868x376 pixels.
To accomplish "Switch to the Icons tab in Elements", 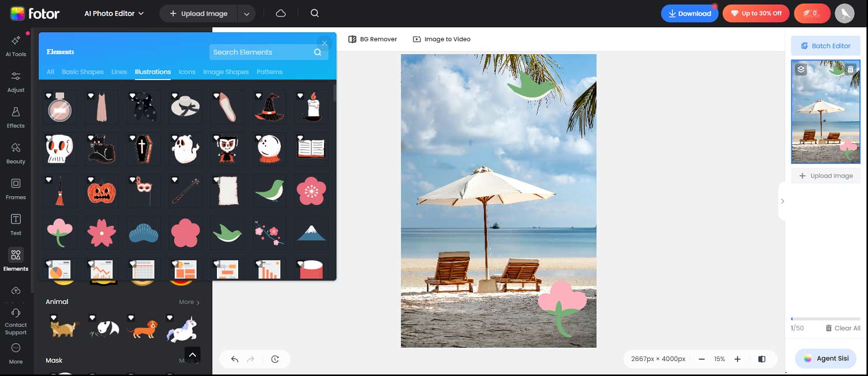I will point(187,72).
